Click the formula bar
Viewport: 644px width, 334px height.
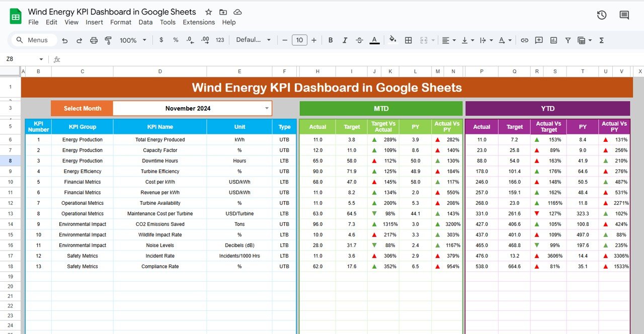point(352,59)
